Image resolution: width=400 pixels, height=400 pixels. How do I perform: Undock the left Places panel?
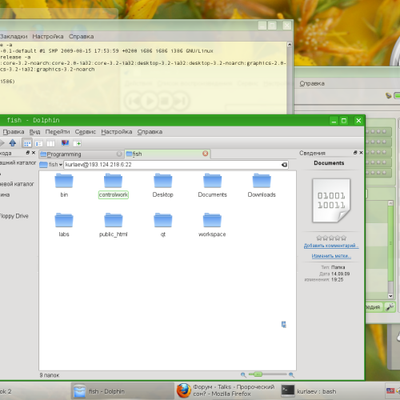tap(28, 153)
